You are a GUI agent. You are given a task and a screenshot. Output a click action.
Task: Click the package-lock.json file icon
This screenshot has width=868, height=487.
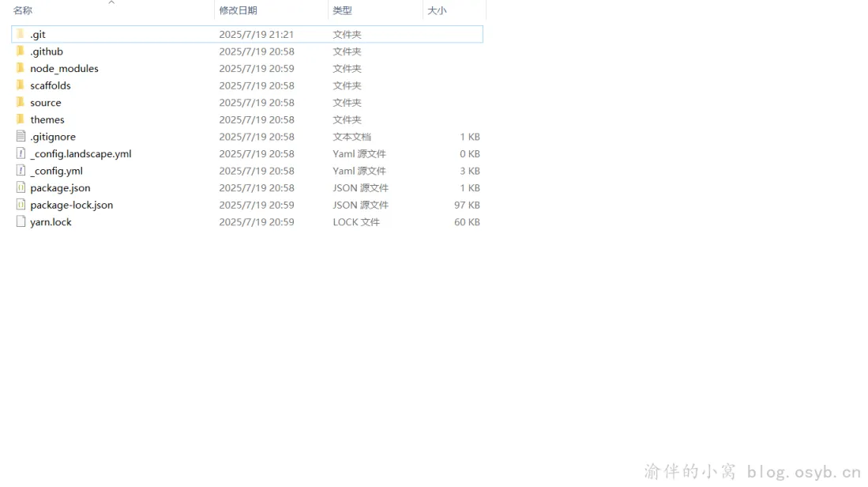21,205
